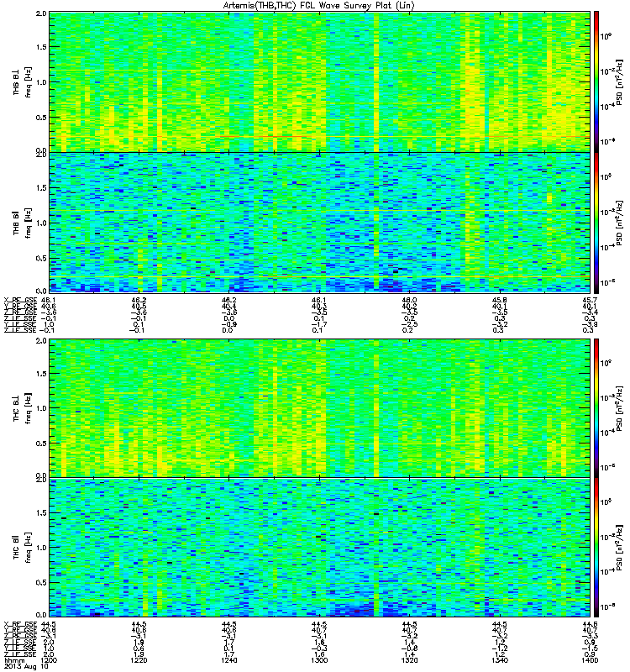Screen dimensions: 630x672
Task: Click the '1400' time tick label
Action: (590, 660)
